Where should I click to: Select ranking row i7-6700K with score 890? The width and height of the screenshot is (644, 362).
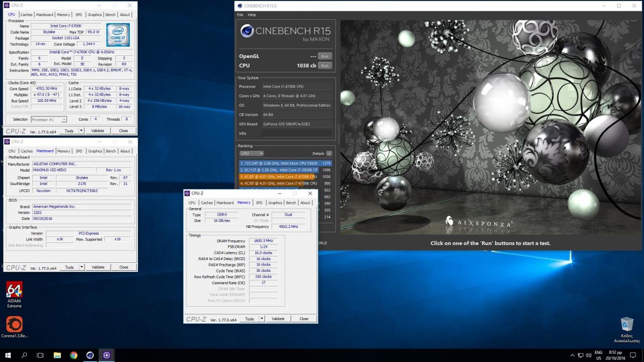[x=286, y=183]
